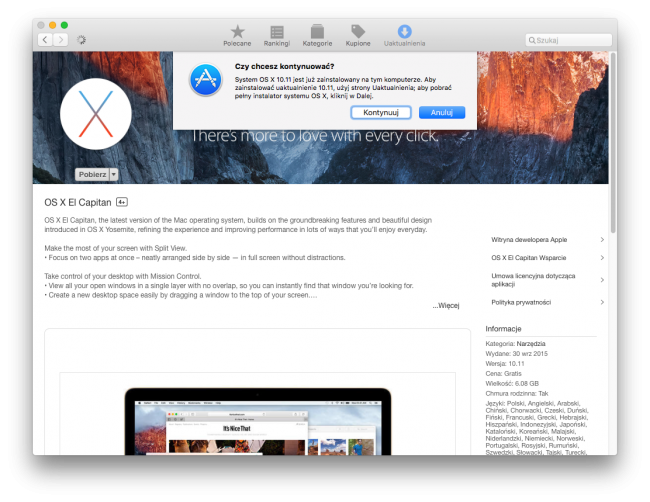Open the MacBook screenshot preview
Image resolution: width=650 pixels, height=502 pixels.
(257, 421)
